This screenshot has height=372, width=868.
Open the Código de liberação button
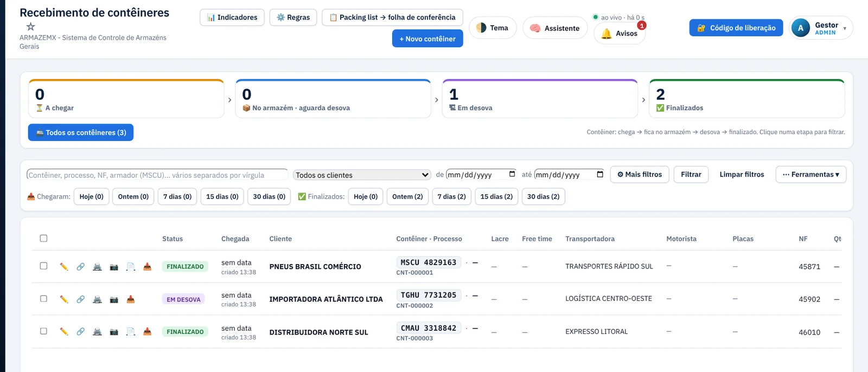click(736, 28)
